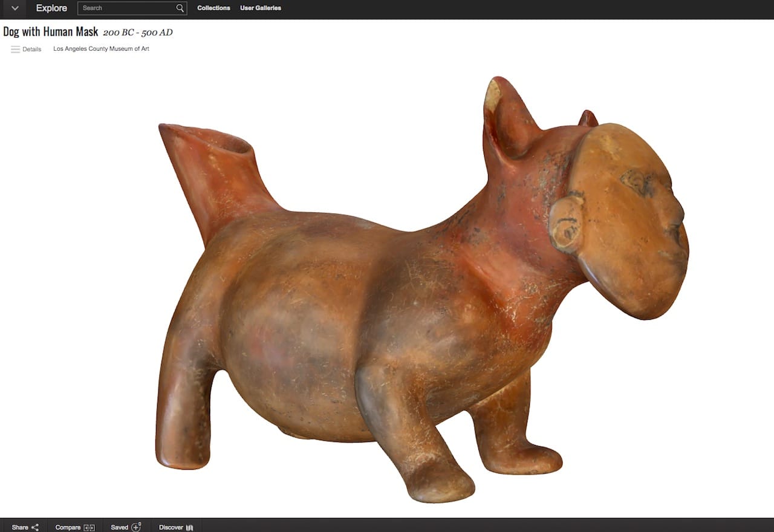774x532 pixels.
Task: Click the Details label
Action: point(32,49)
